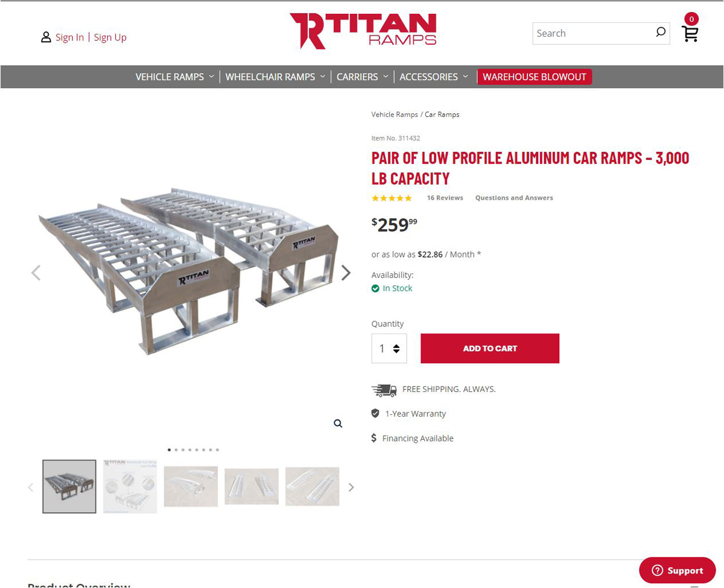
Task: Click the user account icon
Action: [46, 37]
